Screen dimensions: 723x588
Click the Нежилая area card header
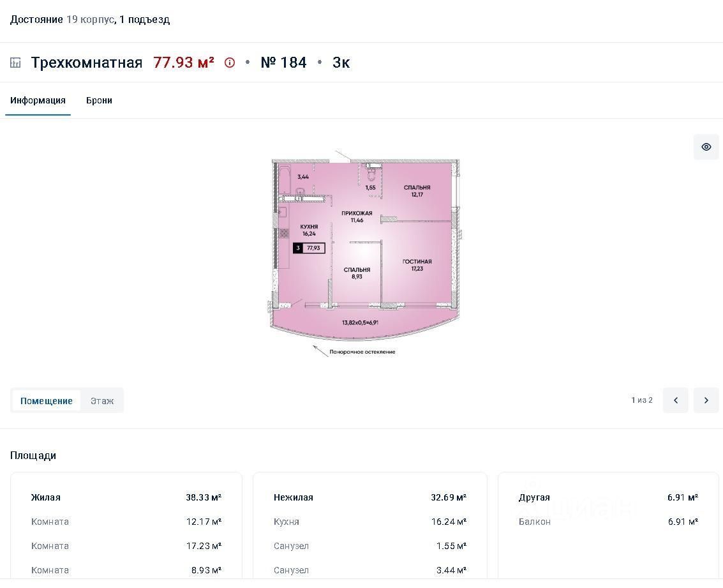click(369, 497)
